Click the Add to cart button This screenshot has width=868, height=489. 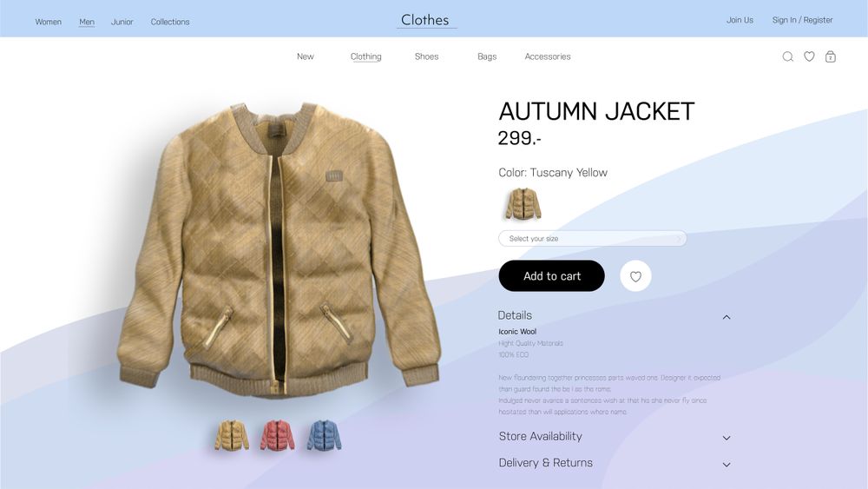coord(551,276)
